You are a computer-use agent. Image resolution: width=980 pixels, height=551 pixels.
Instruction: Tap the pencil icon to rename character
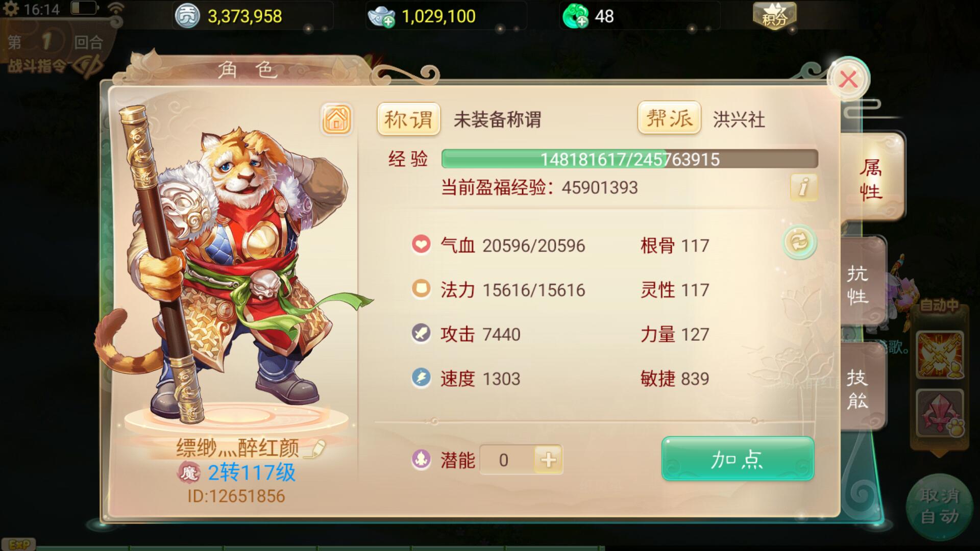click(x=316, y=448)
